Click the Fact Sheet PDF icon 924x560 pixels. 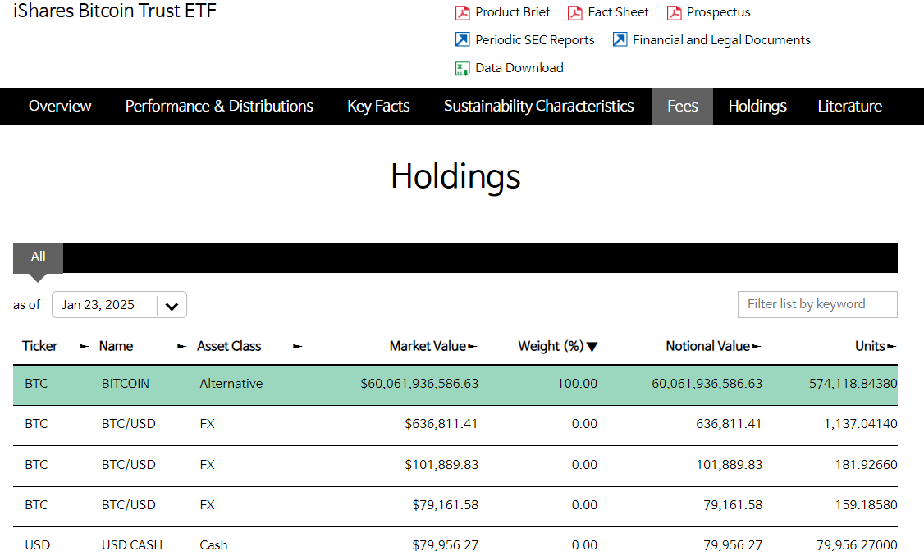coord(575,12)
